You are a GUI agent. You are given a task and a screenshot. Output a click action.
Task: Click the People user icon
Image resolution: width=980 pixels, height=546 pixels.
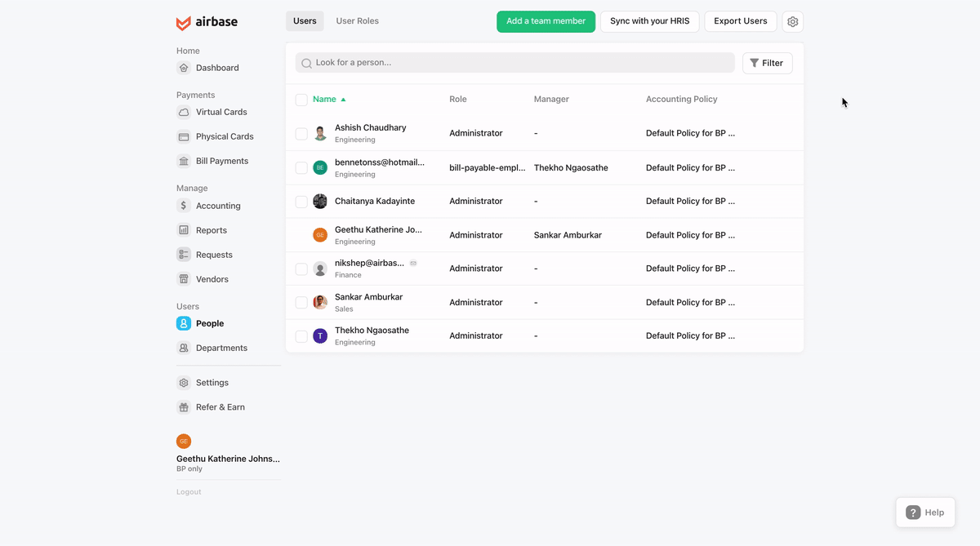click(184, 323)
